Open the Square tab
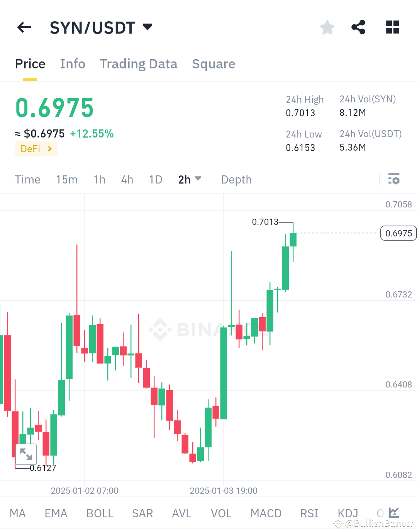 click(x=214, y=64)
